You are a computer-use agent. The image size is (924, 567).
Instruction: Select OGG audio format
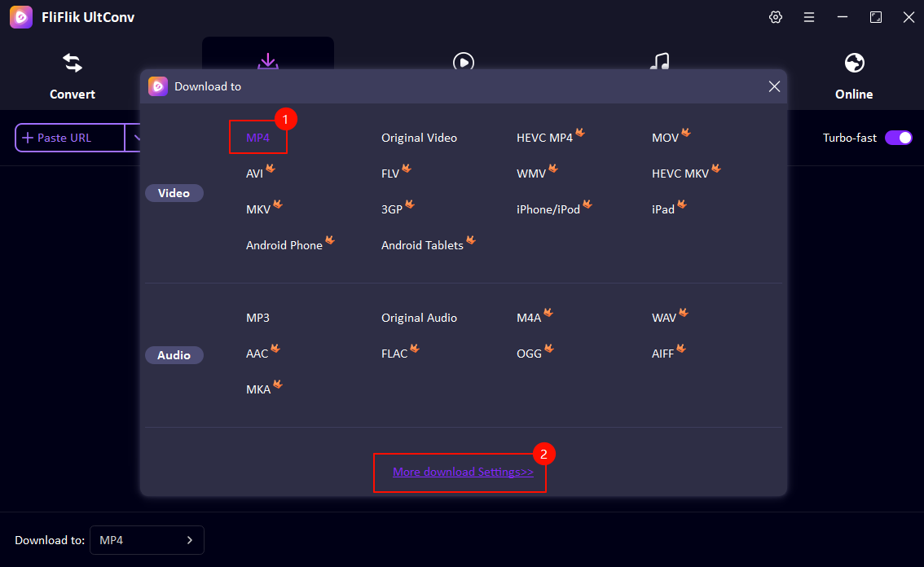tap(529, 354)
